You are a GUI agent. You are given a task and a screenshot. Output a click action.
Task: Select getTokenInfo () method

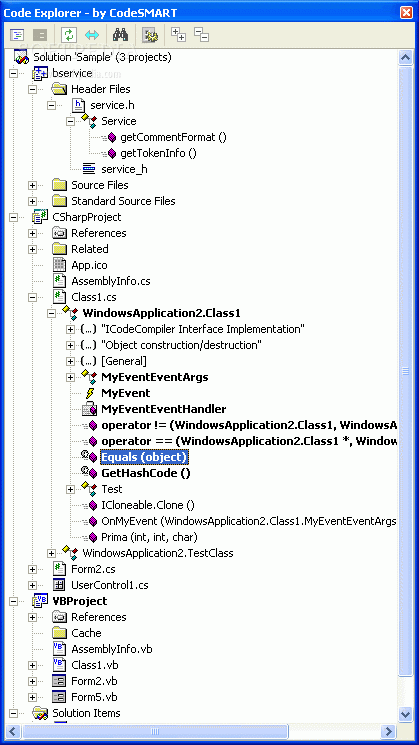[x=158, y=153]
